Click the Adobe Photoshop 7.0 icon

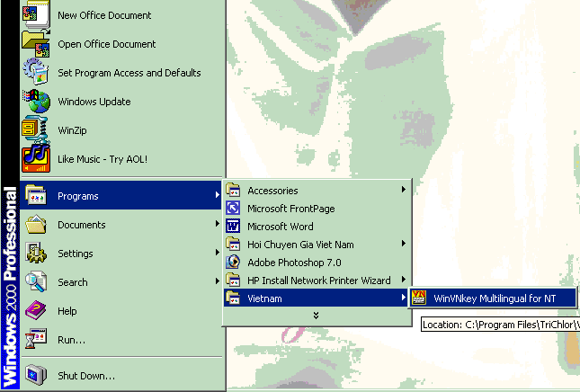pos(234,263)
